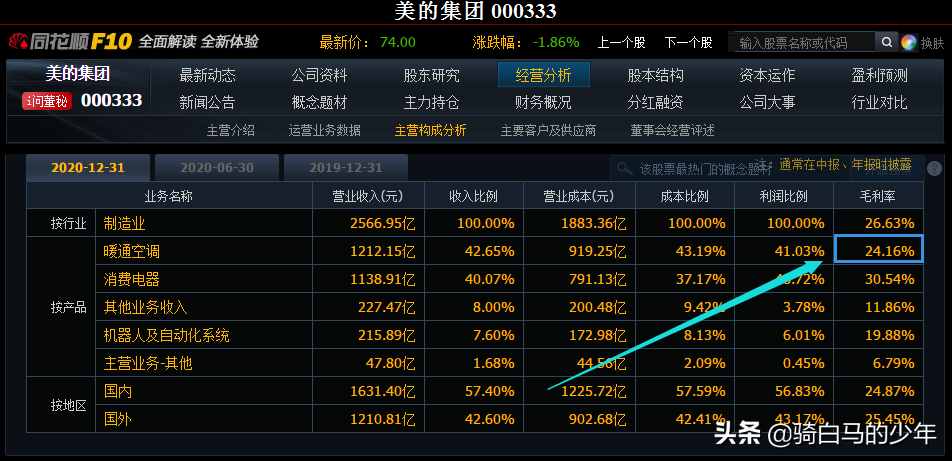Click the 按地区 category label
Screen dimensions: 952x461
68,405
